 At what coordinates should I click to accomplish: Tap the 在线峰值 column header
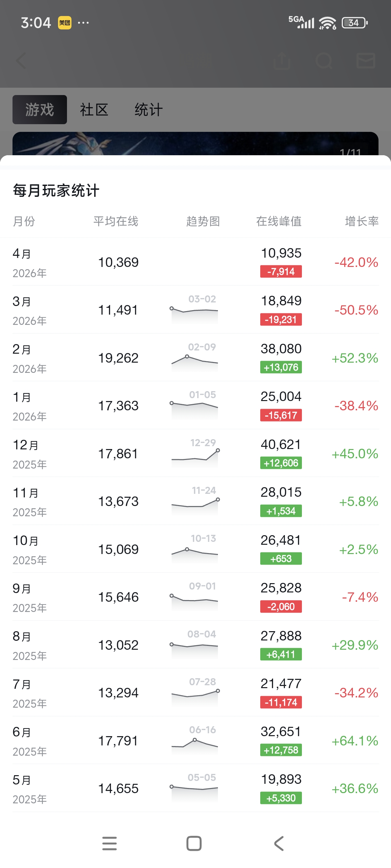(279, 221)
